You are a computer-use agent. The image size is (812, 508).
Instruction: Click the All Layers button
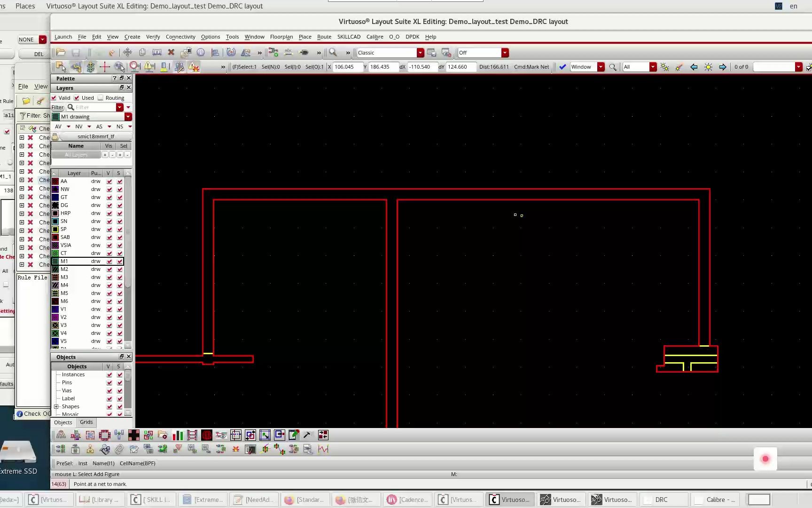[x=76, y=155]
